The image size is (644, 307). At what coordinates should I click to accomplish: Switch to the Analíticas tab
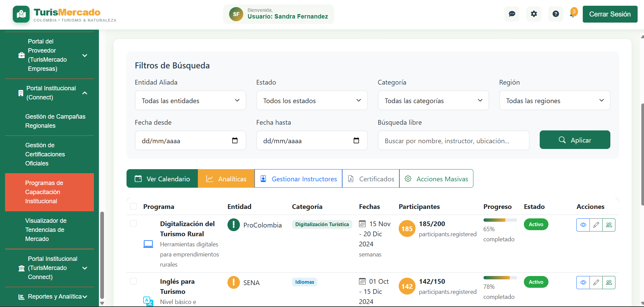point(226,179)
